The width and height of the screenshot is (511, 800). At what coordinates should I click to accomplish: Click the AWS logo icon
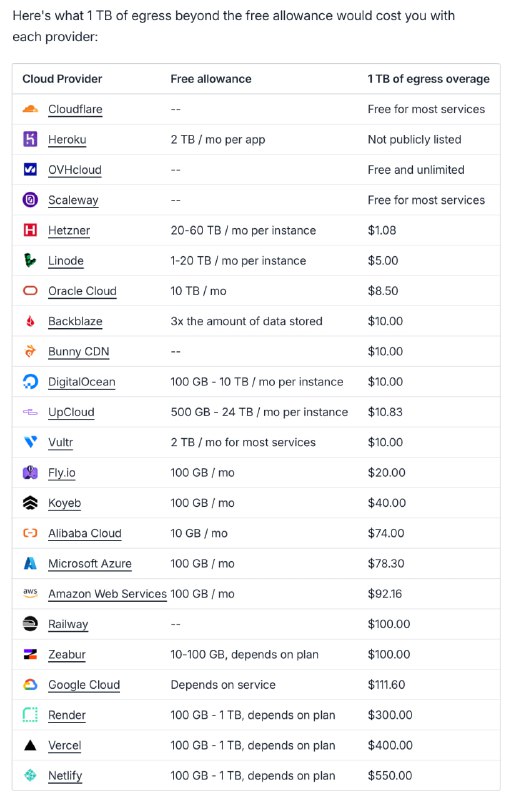[31, 593]
